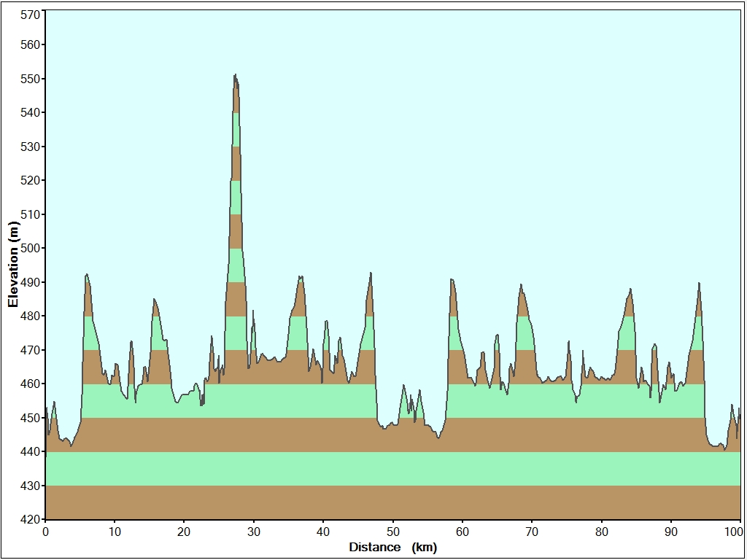The height and width of the screenshot is (560, 747).
Task: Click the 'Distance (km)' axis title
Action: [392, 547]
